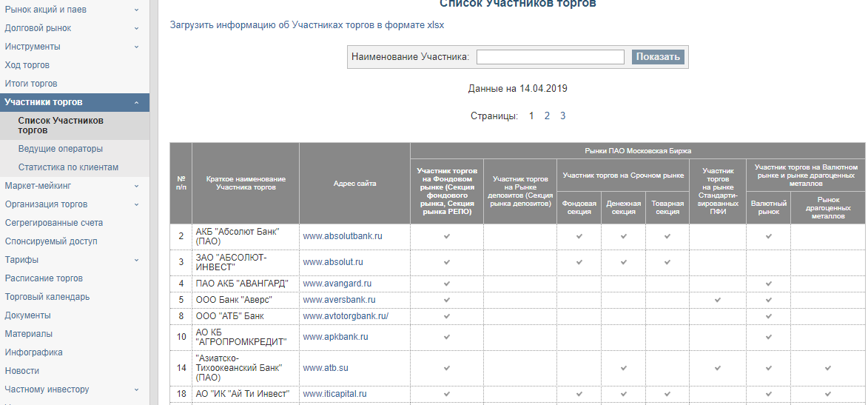
Task: Click Ай Ти Инвест 'Фондовая секция' checkmark
Action: [579, 394]
